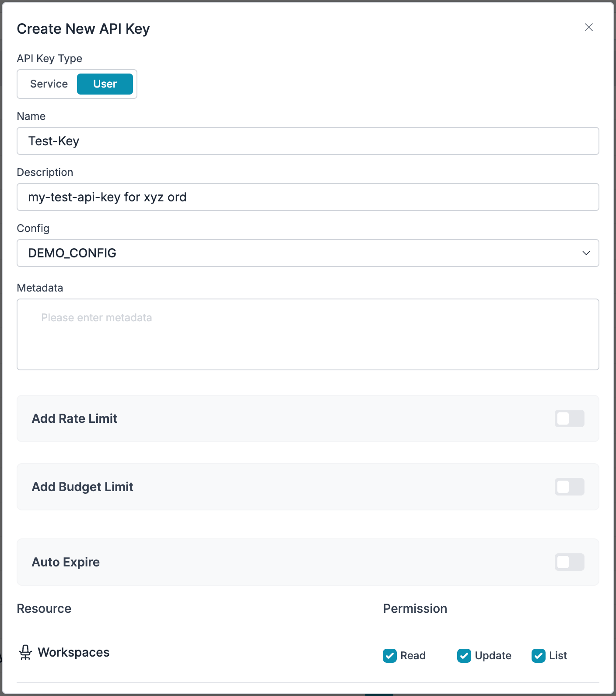Screen dimensions: 616x696
Task: Click the Add Rate Limit heading
Action: pyautogui.click(x=75, y=418)
